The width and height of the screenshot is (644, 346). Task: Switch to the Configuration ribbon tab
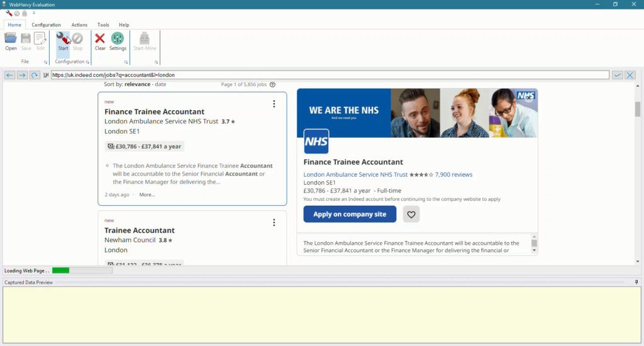coord(46,25)
